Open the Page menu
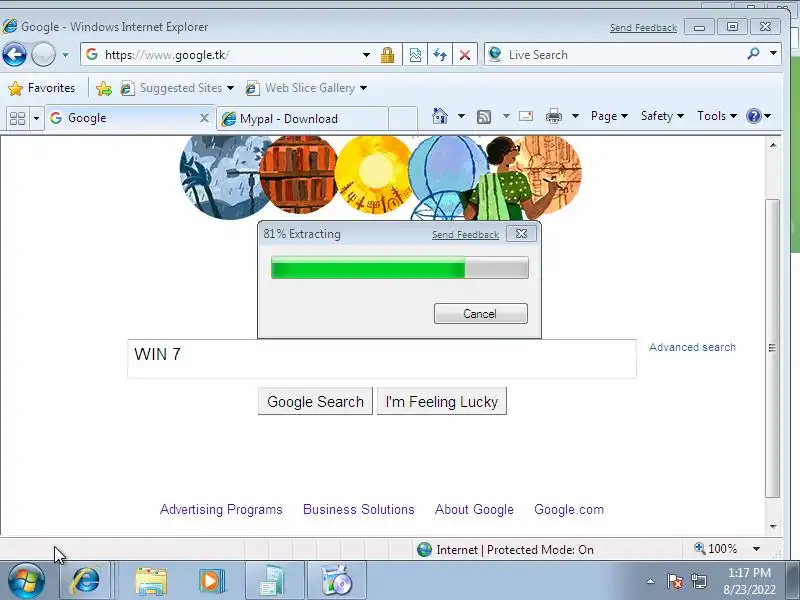Viewport: 800px width, 600px height. tap(609, 116)
